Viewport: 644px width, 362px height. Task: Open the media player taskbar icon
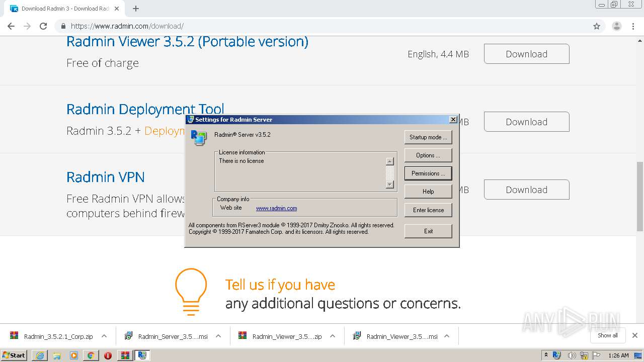click(74, 355)
